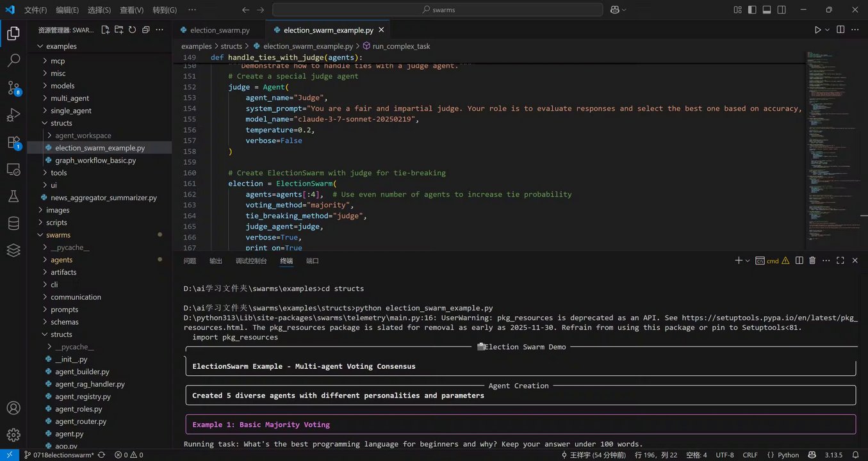Open the Extensions view in activity bar
Screen dimensions: 868x461
[13, 142]
